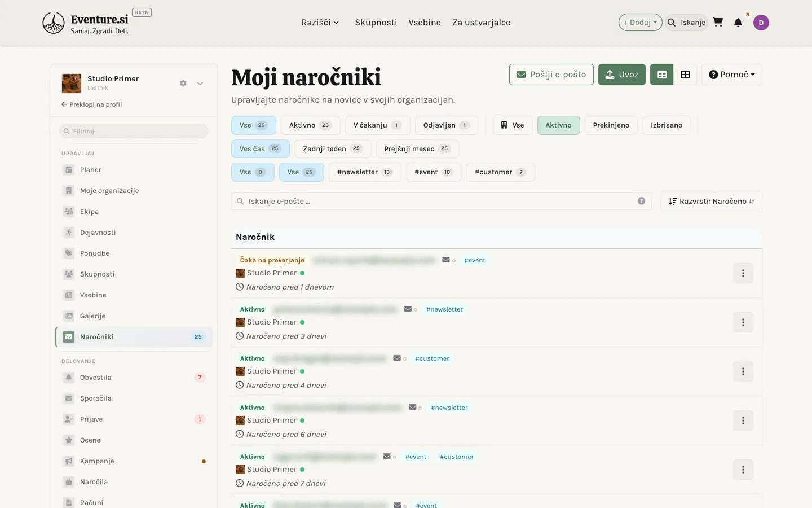The width and height of the screenshot is (812, 508).
Task: Open notifications bell in header
Action: [x=738, y=23]
